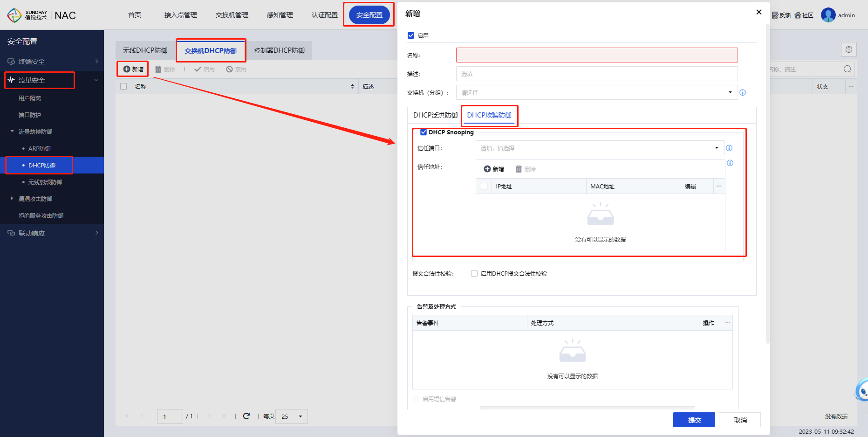Select all checkbox in trusted address table
This screenshot has width=868, height=437.
484,186
